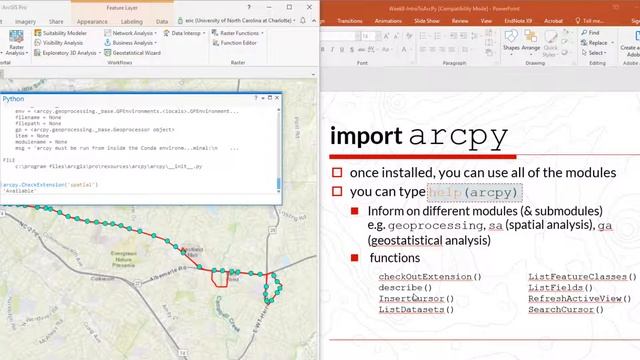Open Suitability Modeler in ArcGIS Pro ribbon

(x=60, y=33)
